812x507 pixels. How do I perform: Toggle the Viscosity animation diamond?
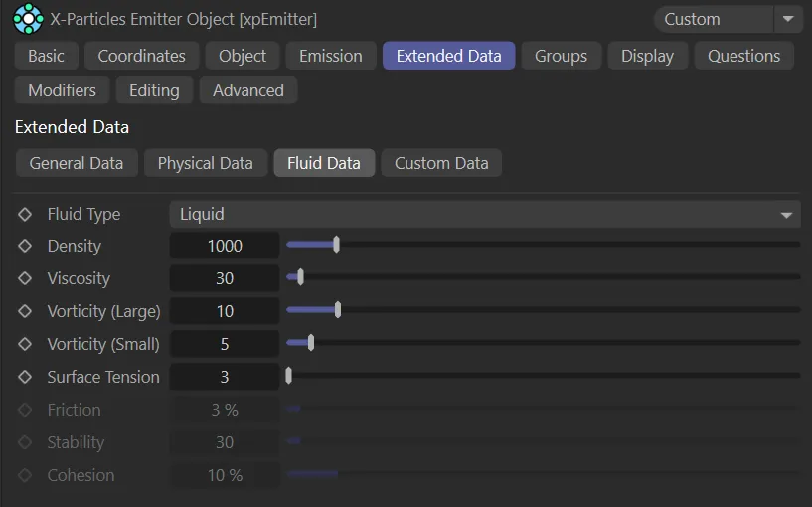click(25, 279)
